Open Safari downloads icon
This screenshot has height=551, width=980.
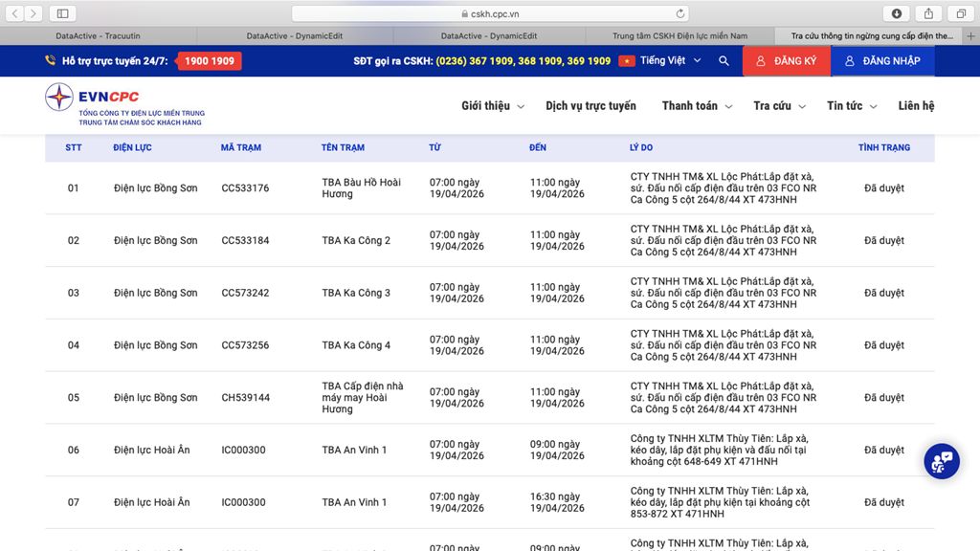pyautogui.click(x=897, y=13)
